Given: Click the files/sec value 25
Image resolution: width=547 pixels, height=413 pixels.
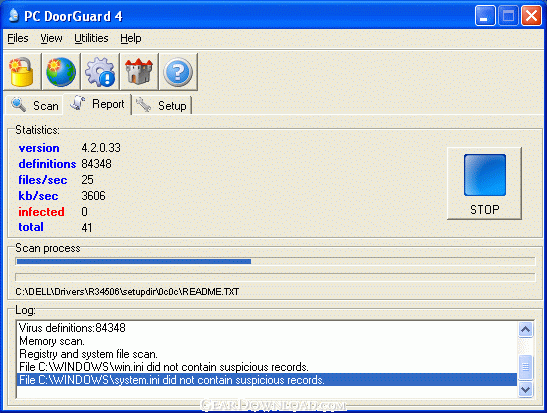Looking at the screenshot, I should coord(88,180).
